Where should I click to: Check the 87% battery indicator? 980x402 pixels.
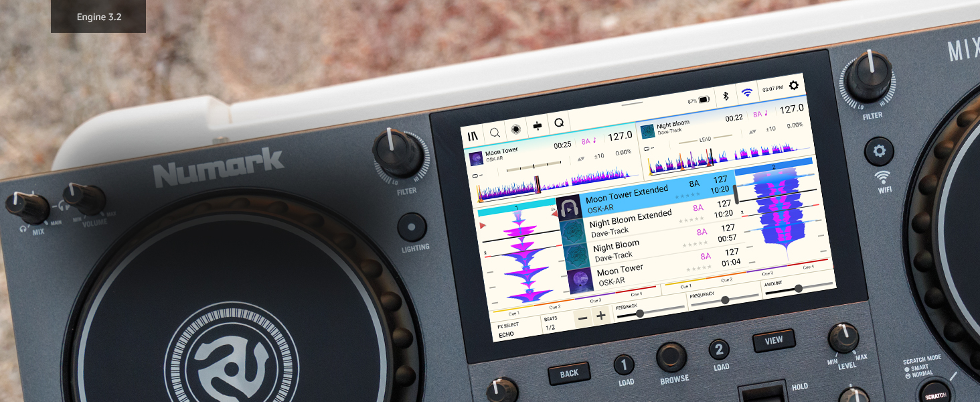pyautogui.click(x=698, y=100)
